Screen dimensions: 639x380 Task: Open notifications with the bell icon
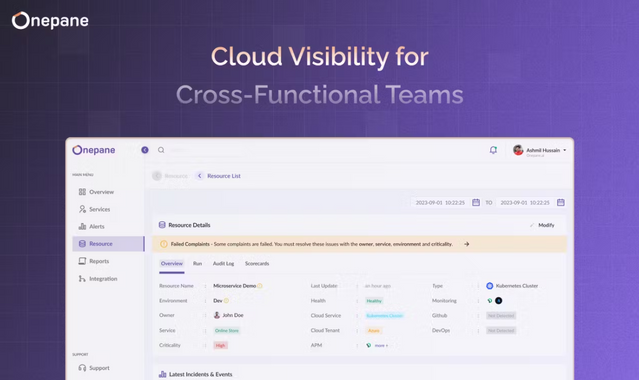pos(493,150)
